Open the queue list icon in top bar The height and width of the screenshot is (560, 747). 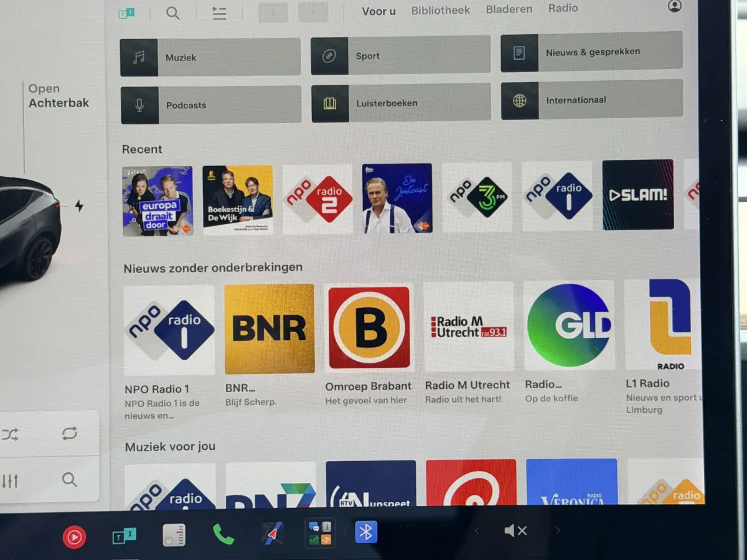(219, 13)
